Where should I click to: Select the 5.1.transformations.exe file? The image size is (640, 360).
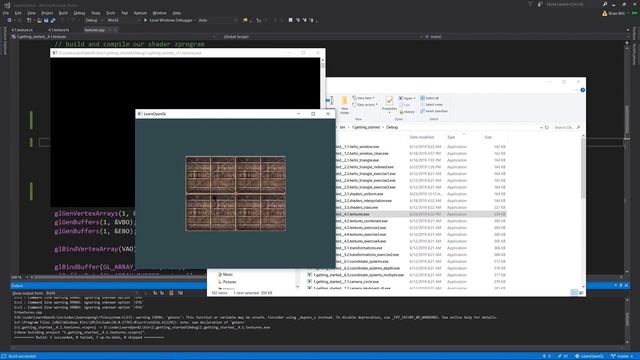tap(359, 248)
